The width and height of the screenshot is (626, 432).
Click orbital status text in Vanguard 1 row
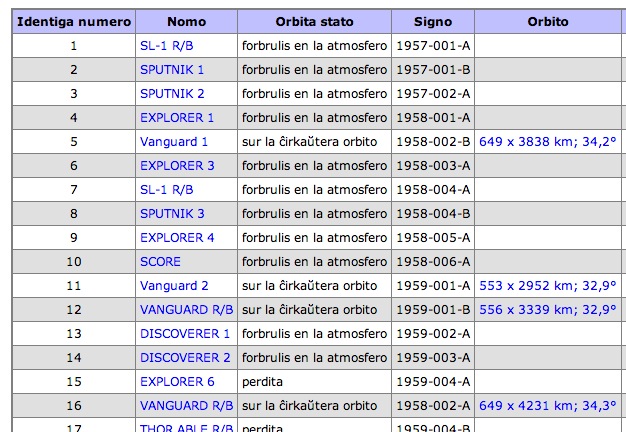pos(309,142)
